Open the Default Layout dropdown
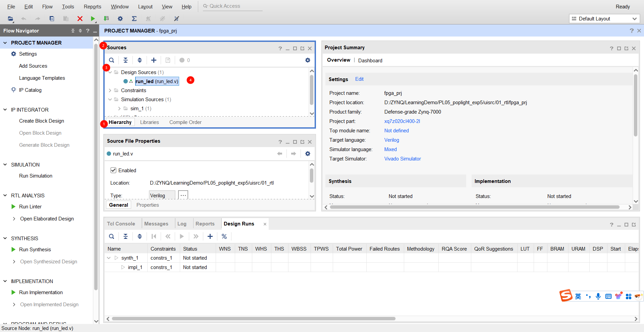 604,19
